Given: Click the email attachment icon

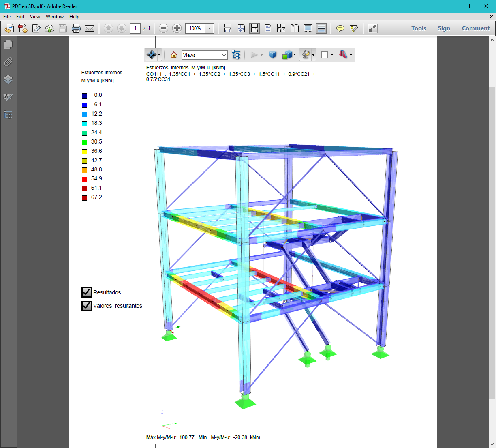Looking at the screenshot, I should click(89, 28).
